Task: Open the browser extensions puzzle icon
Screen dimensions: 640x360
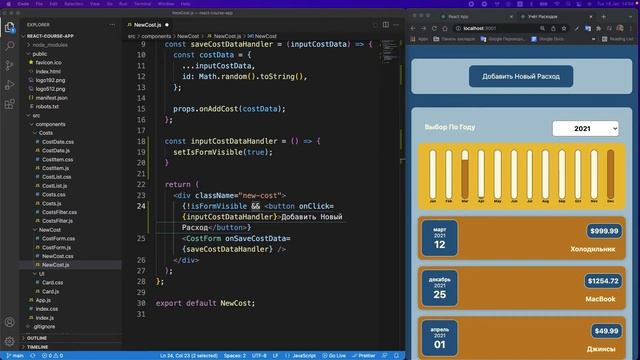Action: pos(598,28)
